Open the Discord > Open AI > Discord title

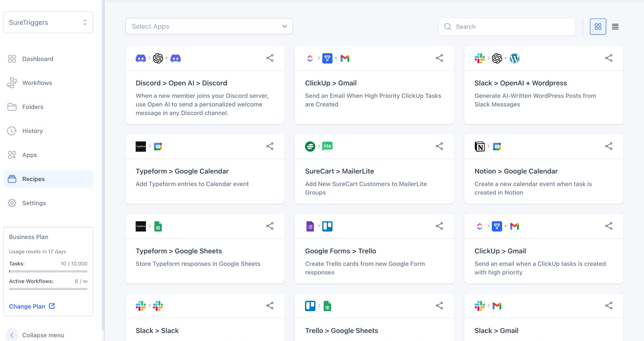tap(181, 83)
